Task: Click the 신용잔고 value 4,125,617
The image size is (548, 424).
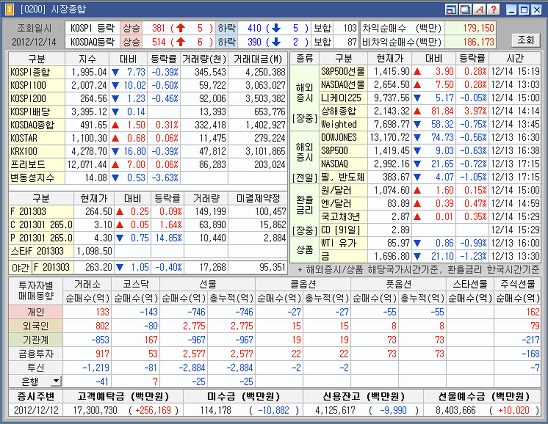Action: (x=335, y=410)
